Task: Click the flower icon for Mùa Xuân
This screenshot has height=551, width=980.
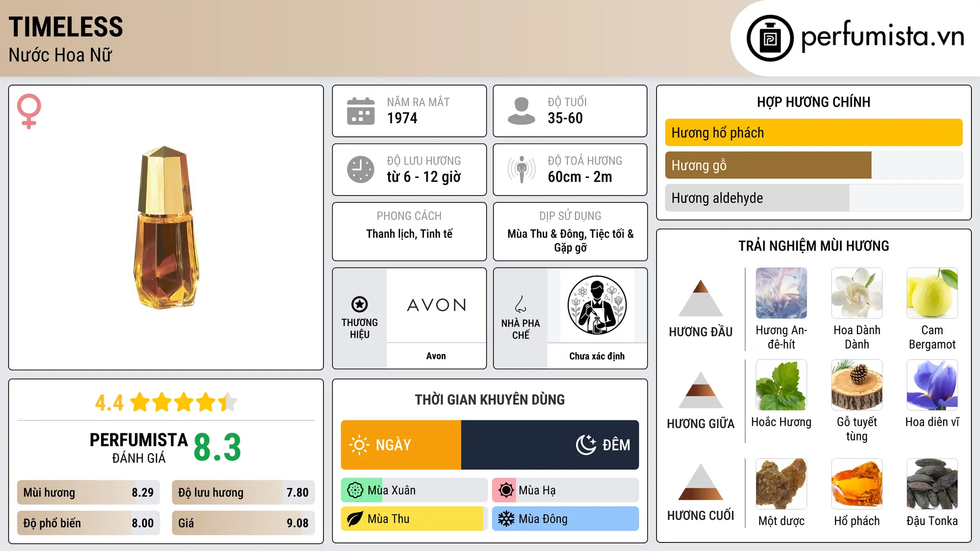Action: pyautogui.click(x=355, y=490)
